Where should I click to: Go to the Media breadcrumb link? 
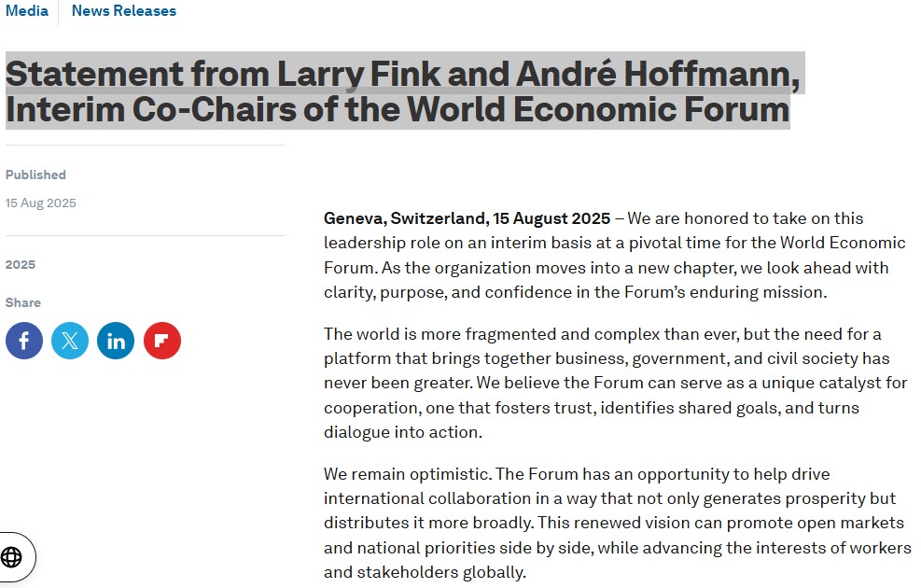[27, 10]
